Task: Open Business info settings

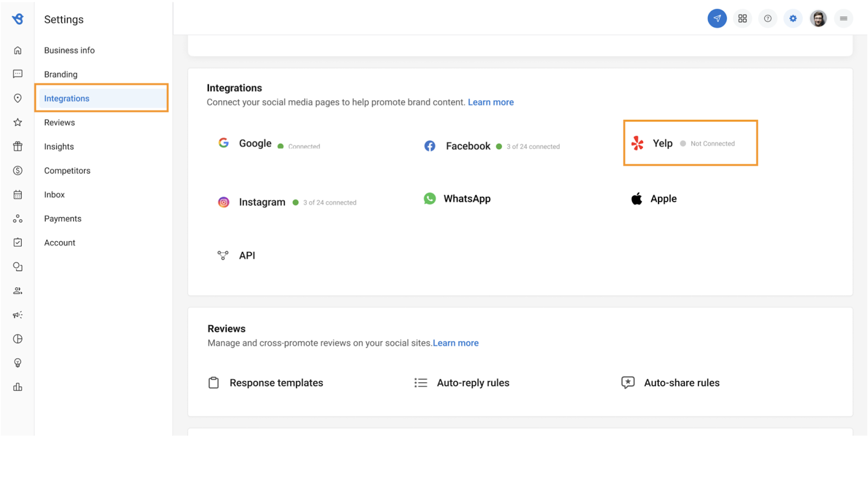Action: [69, 50]
